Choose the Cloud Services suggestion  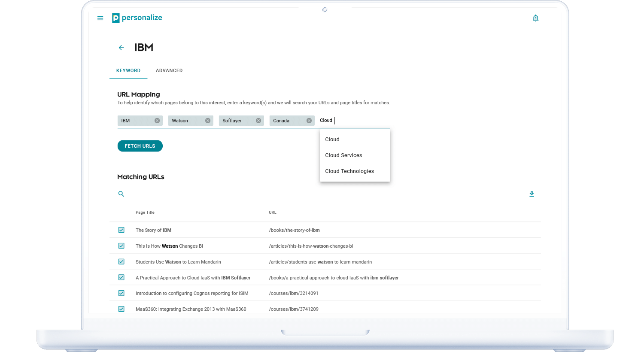tap(355, 155)
